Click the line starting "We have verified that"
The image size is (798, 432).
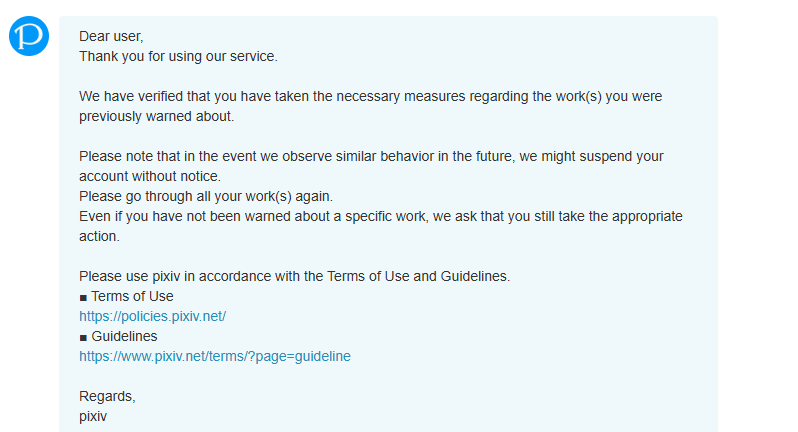370,97
